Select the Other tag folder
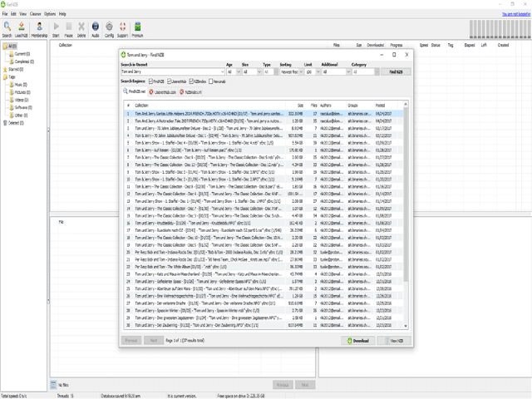The width and height of the screenshot is (532, 399). point(18,116)
